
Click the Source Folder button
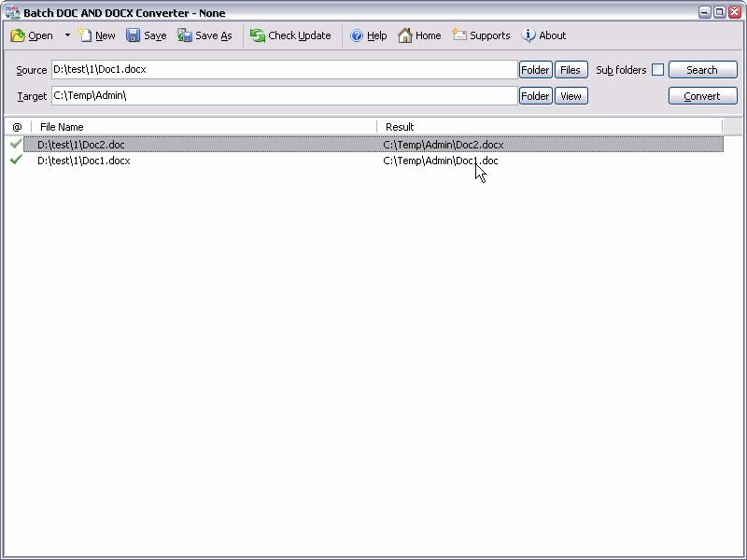(535, 69)
